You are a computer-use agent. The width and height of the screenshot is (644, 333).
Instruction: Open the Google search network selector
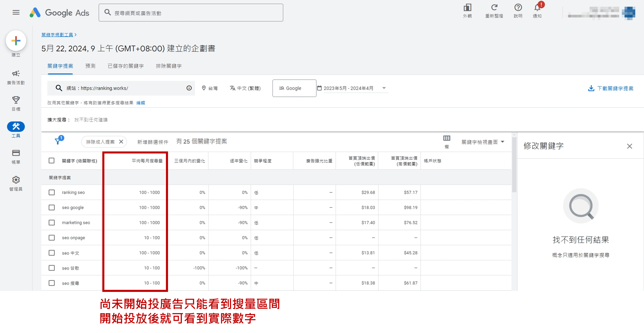(294, 88)
